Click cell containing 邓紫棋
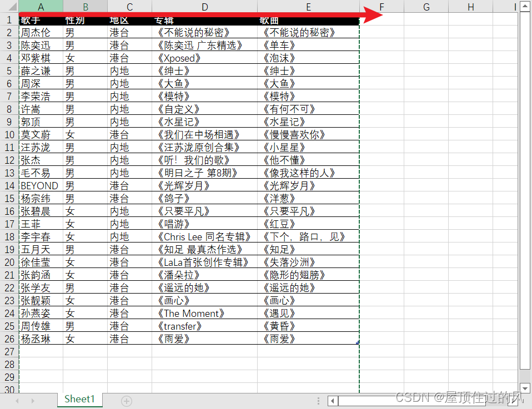The width and height of the screenshot is (532, 409). coord(41,58)
